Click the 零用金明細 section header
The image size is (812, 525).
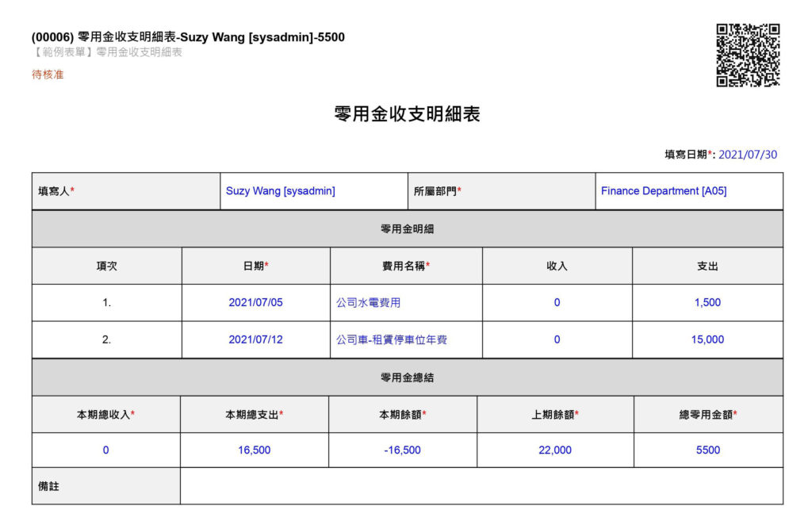coord(407,229)
